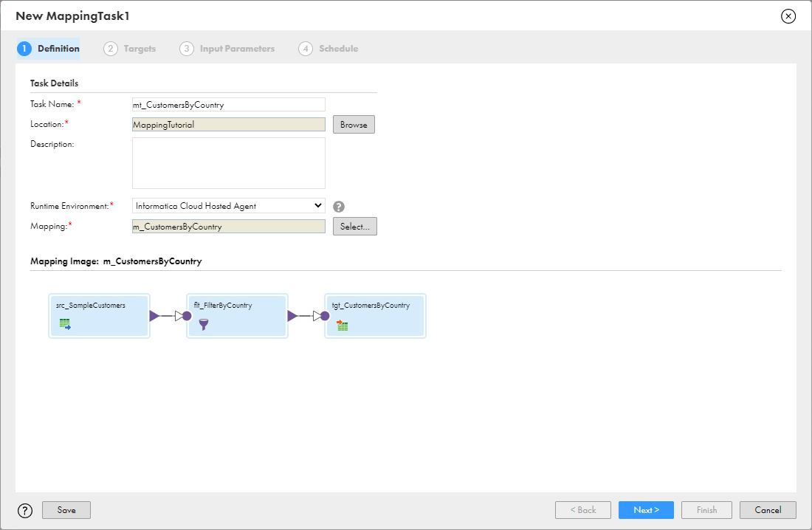Screen dimensions: 812x530
Task: Click the tgt_CustomersByCountry input port circle
Action: pyautogui.click(x=325, y=316)
